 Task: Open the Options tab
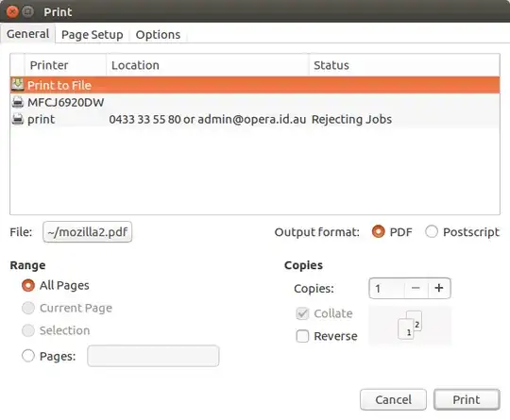158,35
